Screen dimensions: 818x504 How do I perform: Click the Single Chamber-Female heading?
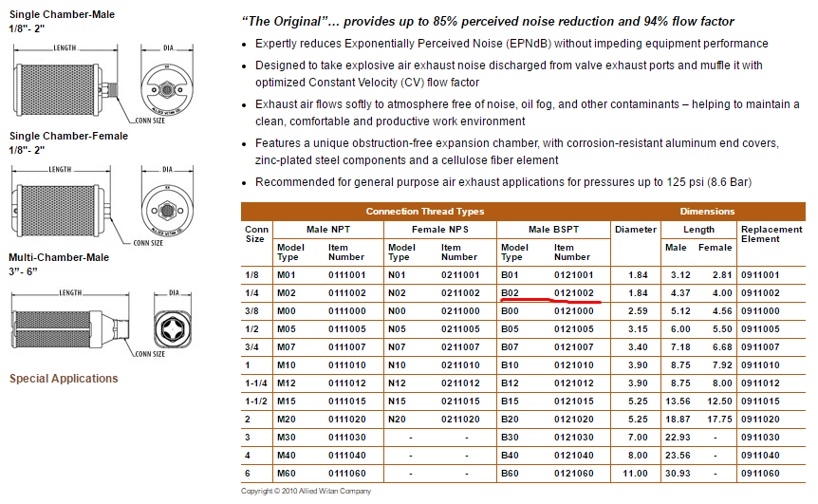[69, 136]
